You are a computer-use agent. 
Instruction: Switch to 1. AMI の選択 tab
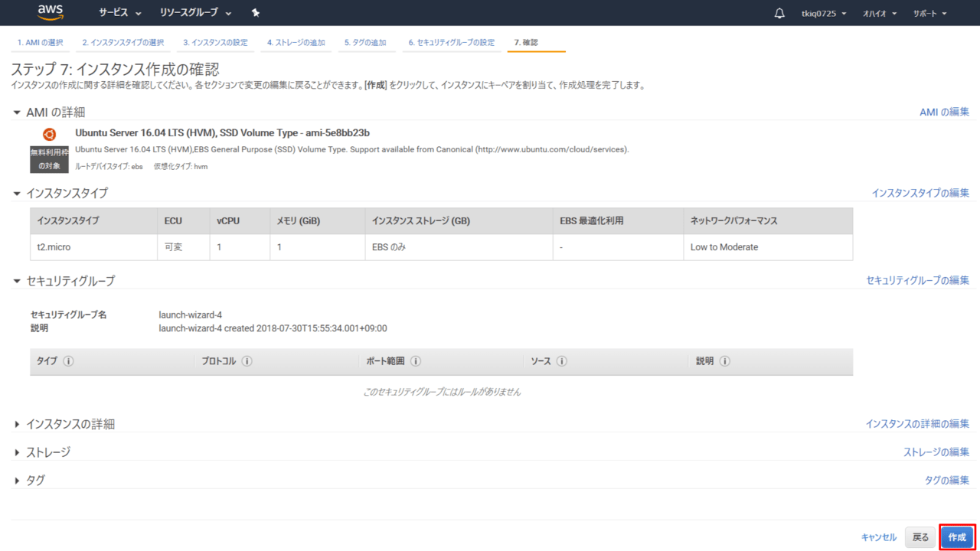(41, 42)
